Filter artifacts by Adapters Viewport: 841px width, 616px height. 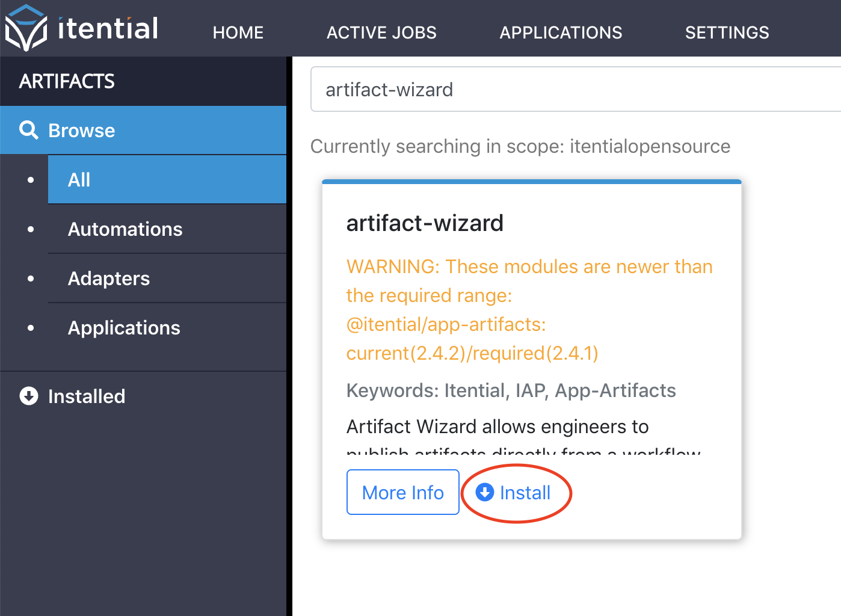(167, 279)
